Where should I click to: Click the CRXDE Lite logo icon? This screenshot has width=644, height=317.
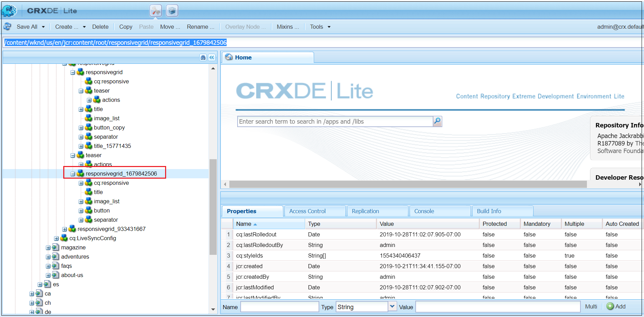tap(9, 11)
